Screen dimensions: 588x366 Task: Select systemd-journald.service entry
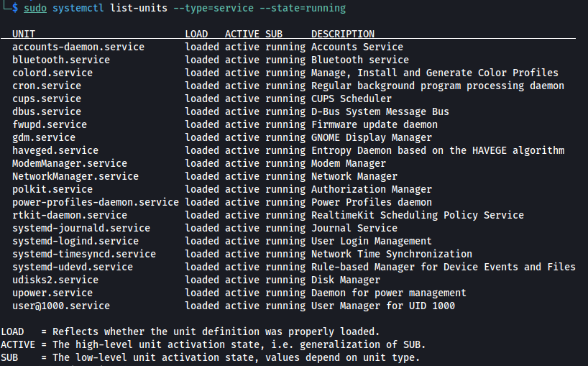[x=81, y=228]
